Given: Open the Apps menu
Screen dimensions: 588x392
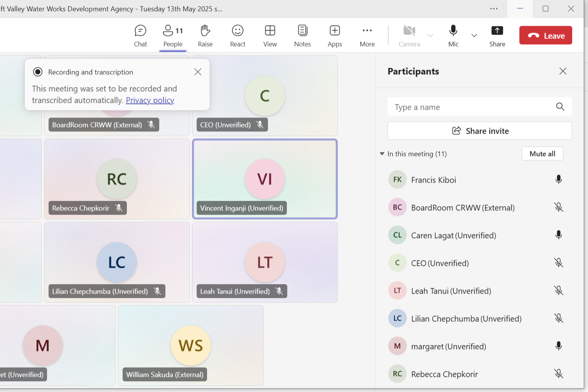Looking at the screenshot, I should point(335,35).
